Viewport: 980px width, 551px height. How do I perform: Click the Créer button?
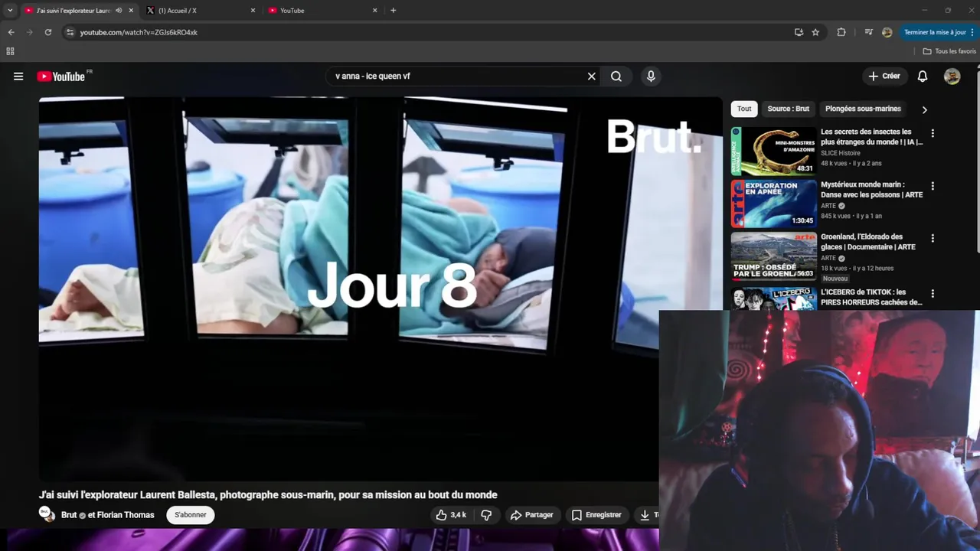tap(884, 77)
